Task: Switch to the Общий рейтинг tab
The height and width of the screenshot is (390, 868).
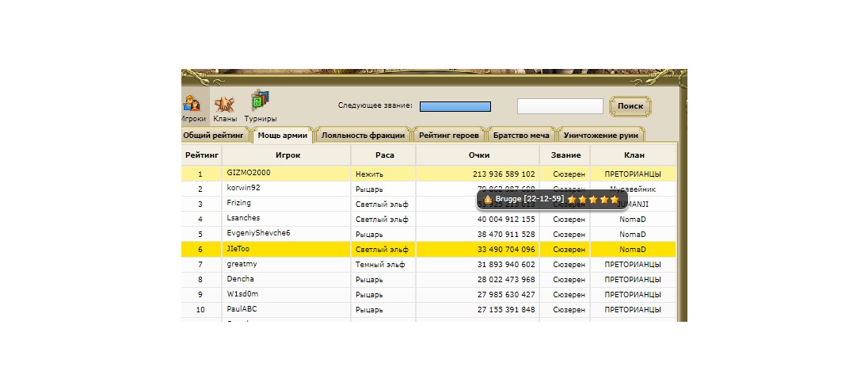Action: pyautogui.click(x=214, y=136)
